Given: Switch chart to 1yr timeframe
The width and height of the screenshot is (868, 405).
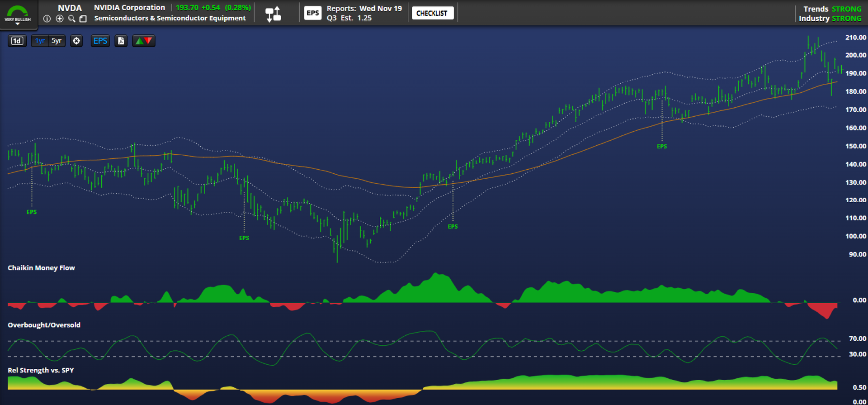Looking at the screenshot, I should [x=40, y=41].
